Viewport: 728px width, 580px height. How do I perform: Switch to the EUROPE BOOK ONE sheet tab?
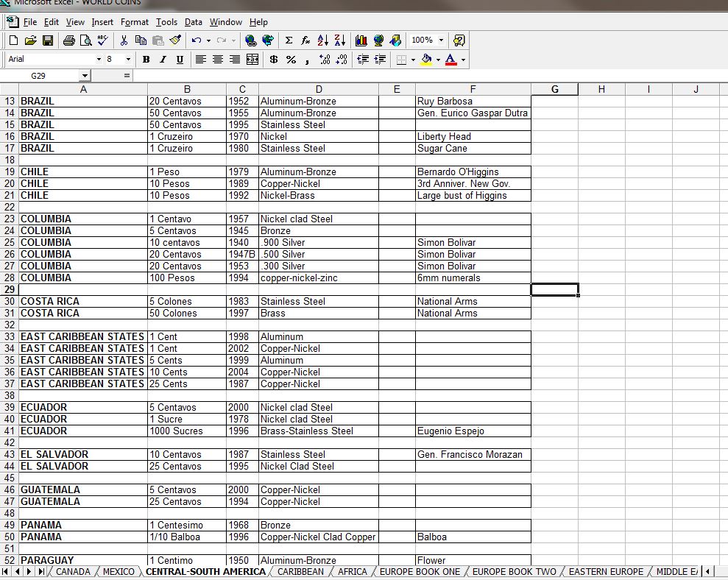(x=420, y=572)
